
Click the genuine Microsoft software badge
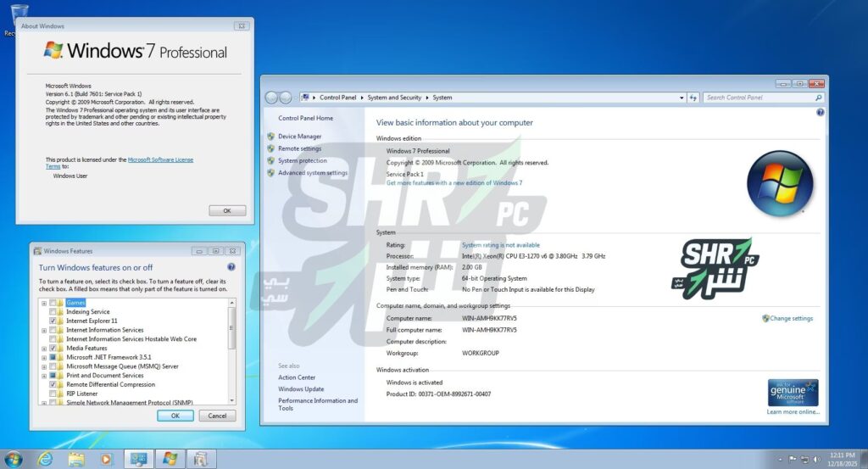point(793,393)
